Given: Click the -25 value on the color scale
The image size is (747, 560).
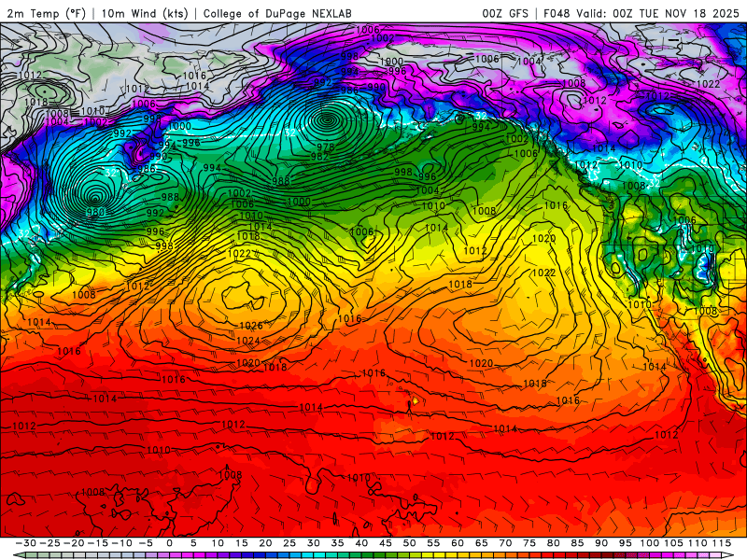Looking at the screenshot, I should [50, 543].
